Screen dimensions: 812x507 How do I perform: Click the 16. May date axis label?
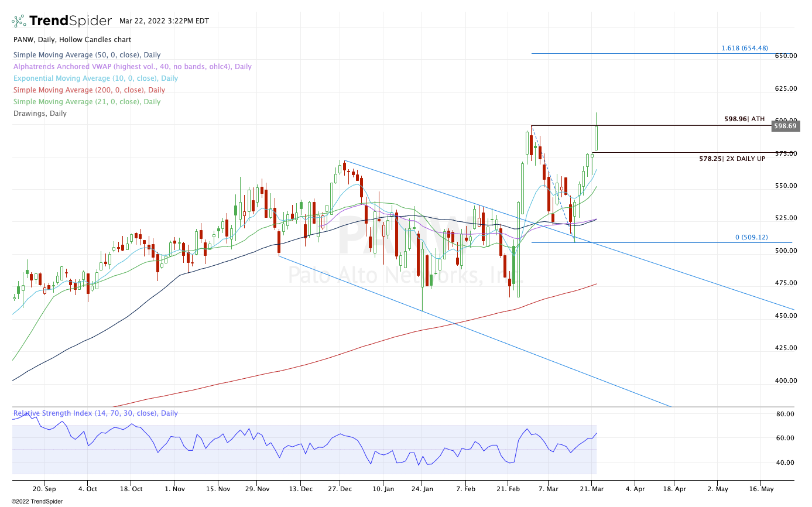[x=760, y=488]
